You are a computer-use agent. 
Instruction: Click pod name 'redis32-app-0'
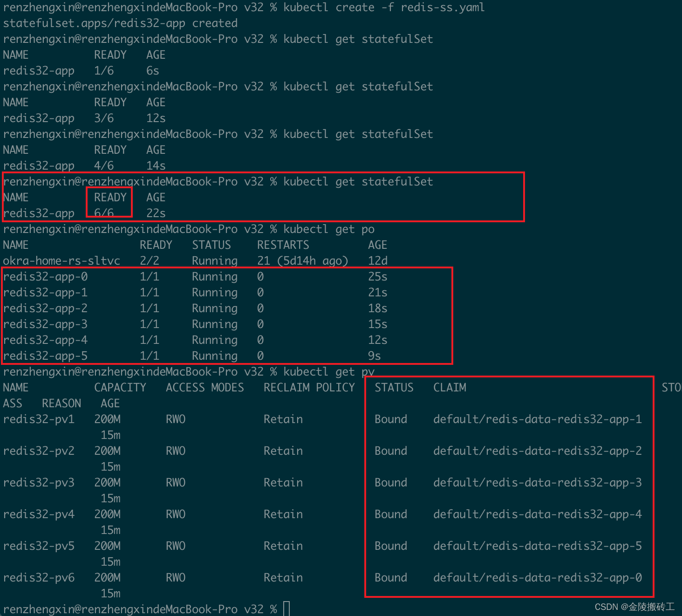[x=45, y=277]
